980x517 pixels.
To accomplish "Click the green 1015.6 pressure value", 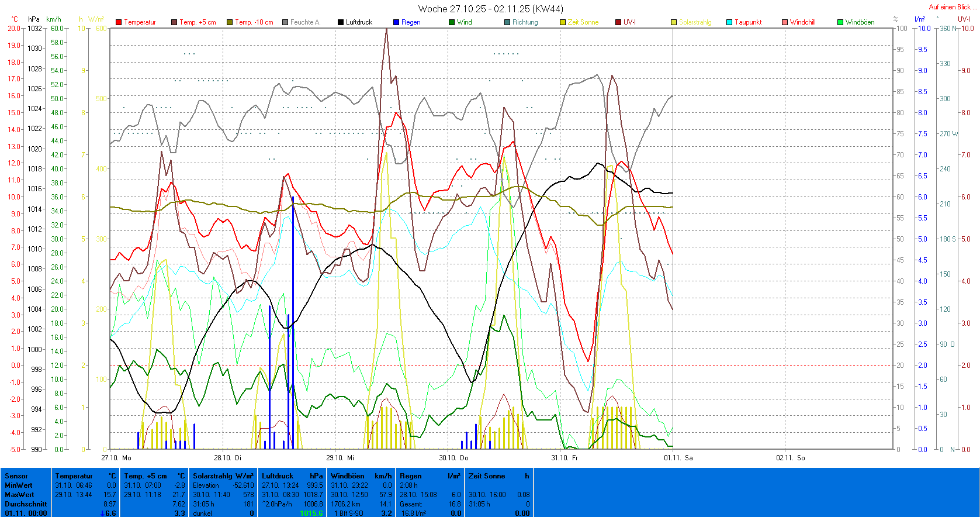I will coord(311,513).
